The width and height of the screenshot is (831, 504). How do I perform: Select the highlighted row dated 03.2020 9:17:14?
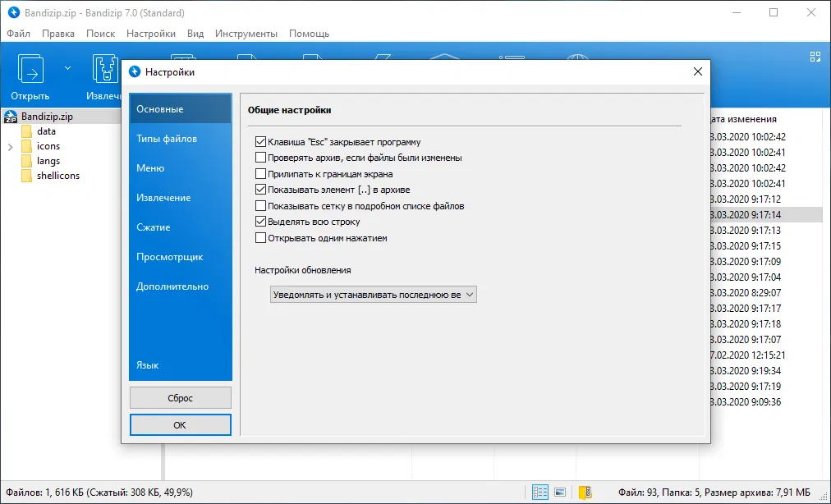click(766, 214)
